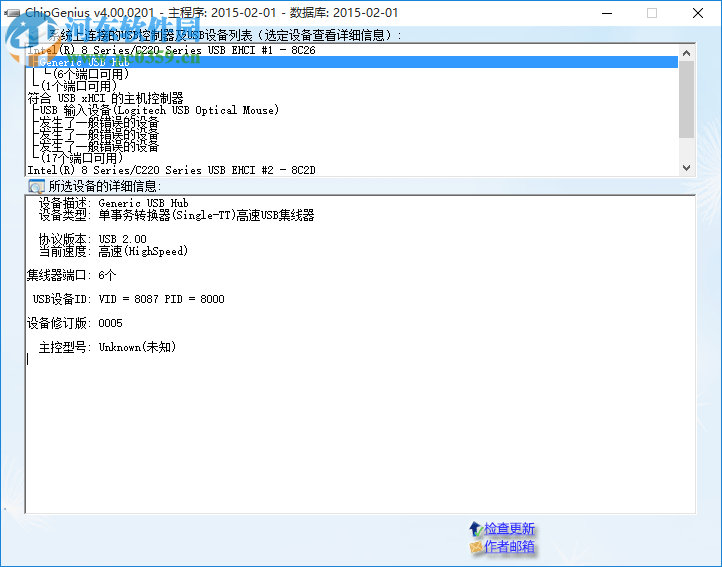
Task: Select Intel 8 Series USB EHCI #1 - 8C26
Action: [171, 50]
